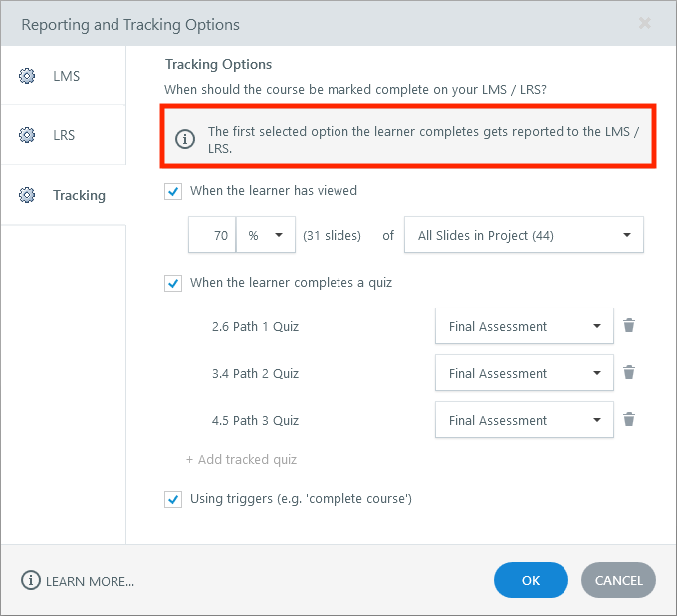Expand the 'All Slides in Project (44)' dropdown
This screenshot has height=616, width=677.
click(x=524, y=236)
